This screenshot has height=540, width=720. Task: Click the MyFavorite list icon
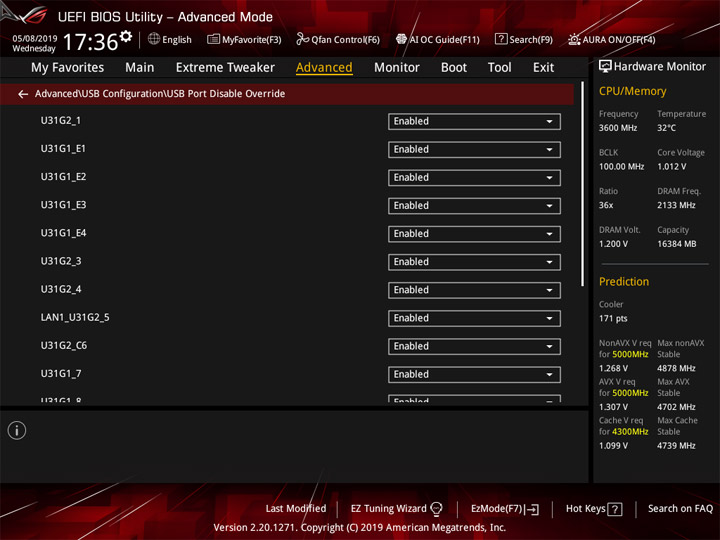213,39
